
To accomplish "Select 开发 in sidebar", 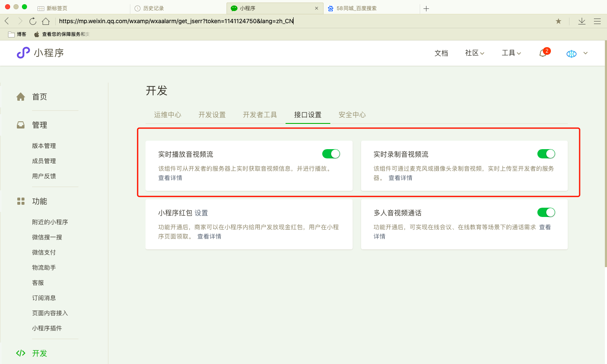I will coord(40,353).
